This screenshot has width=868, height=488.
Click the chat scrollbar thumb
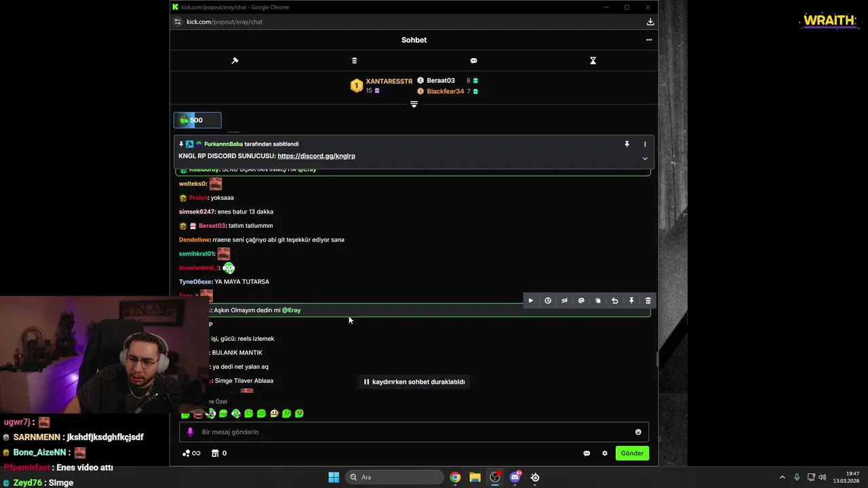(x=656, y=360)
